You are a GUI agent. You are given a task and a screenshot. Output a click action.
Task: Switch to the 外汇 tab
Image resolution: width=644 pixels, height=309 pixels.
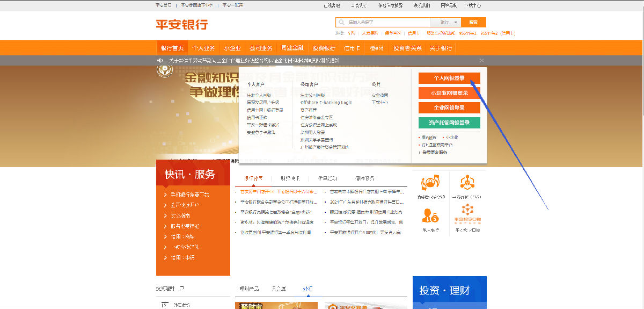308,289
